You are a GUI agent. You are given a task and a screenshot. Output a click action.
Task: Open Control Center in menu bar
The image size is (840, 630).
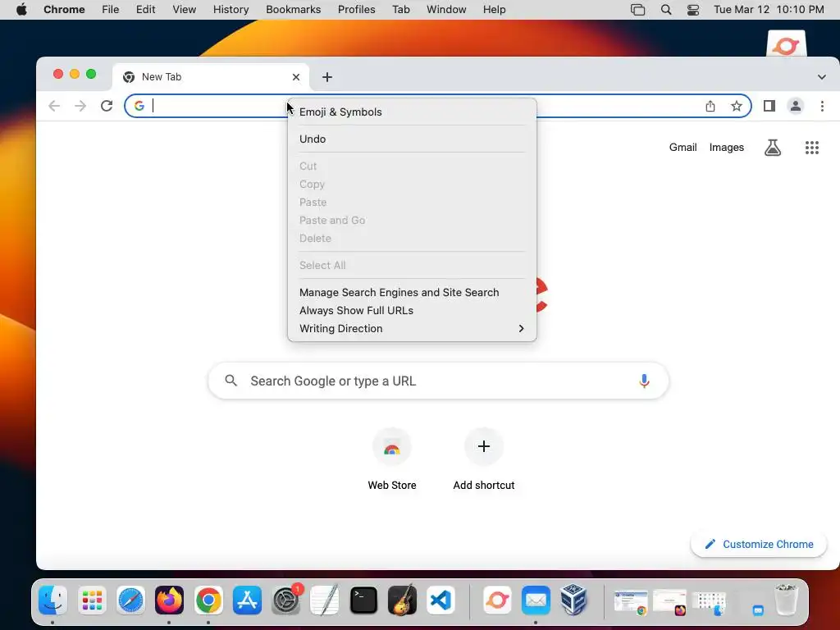tap(692, 10)
